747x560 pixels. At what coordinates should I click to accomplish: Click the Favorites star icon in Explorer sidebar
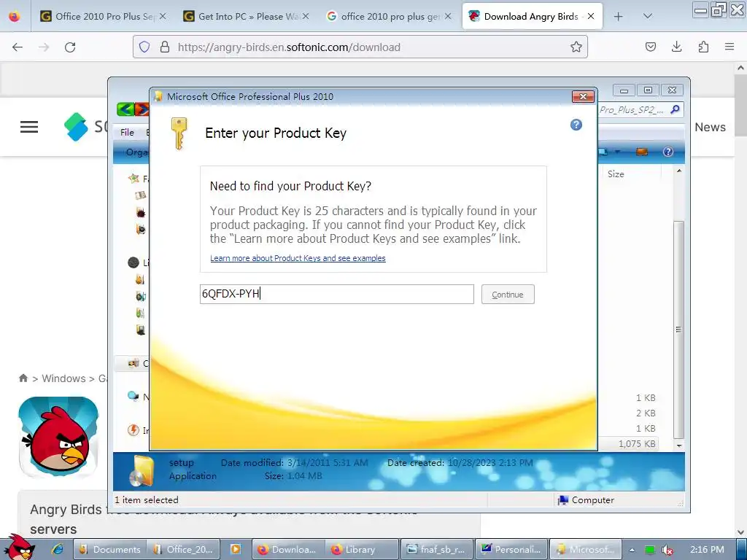(134, 179)
